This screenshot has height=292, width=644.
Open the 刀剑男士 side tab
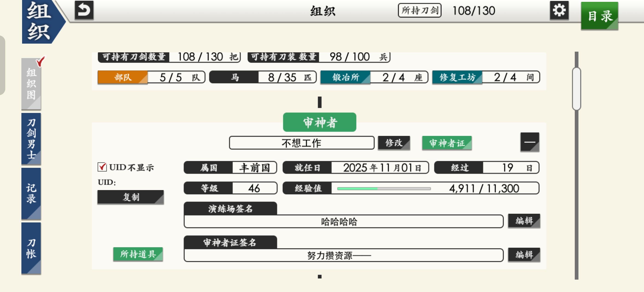31,138
